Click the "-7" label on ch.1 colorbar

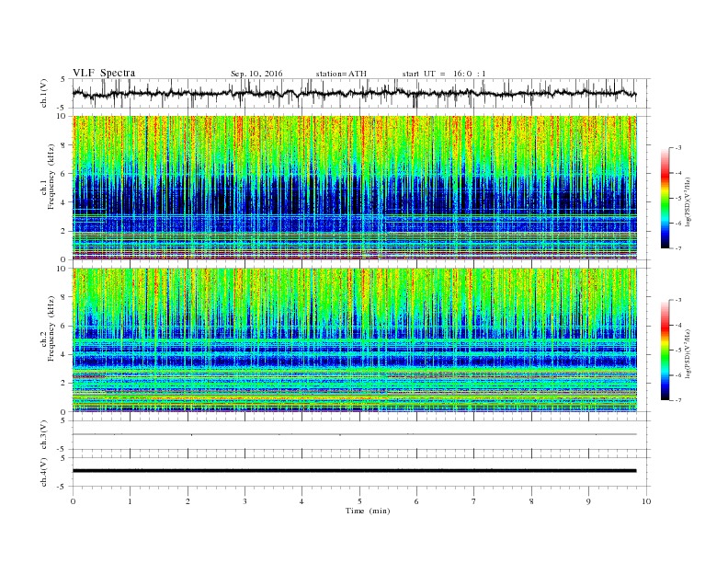pos(677,248)
